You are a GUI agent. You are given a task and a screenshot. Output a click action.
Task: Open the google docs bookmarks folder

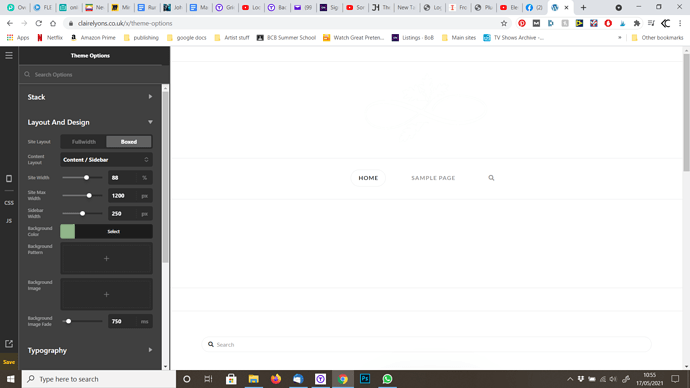click(x=187, y=38)
